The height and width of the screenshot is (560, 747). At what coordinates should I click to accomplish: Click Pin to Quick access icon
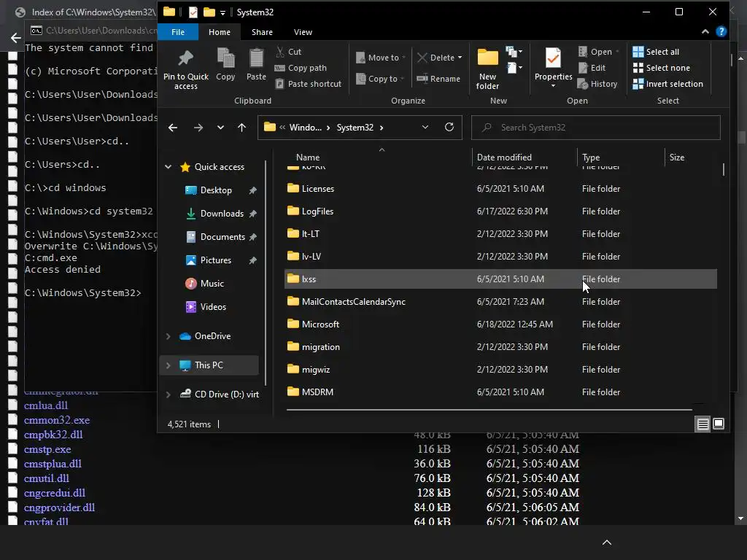coord(185,58)
